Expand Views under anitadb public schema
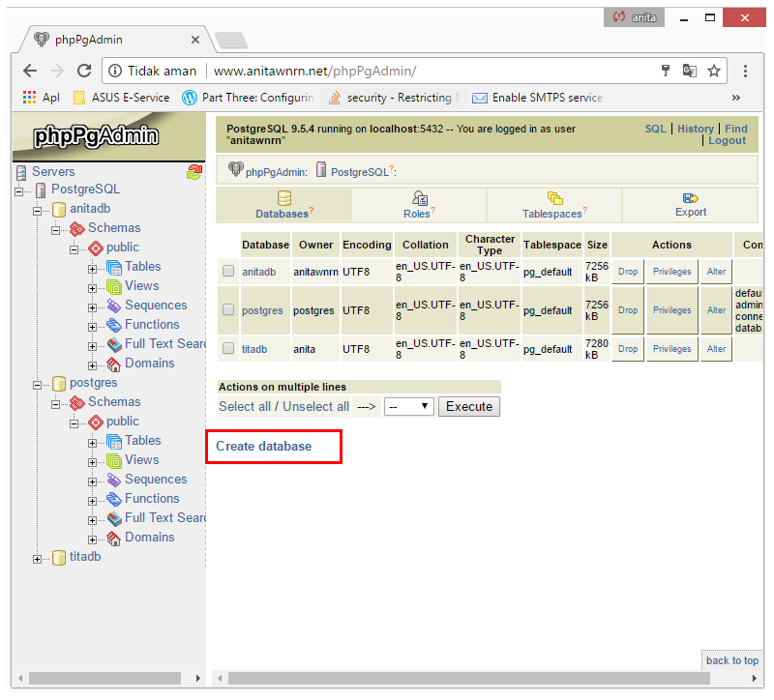Screen dimensions: 774x700 tap(92, 288)
